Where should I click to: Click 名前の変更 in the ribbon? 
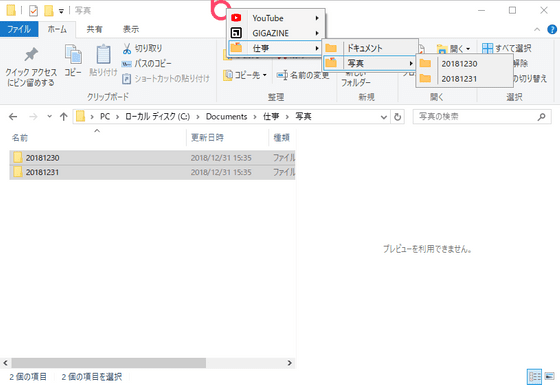303,75
